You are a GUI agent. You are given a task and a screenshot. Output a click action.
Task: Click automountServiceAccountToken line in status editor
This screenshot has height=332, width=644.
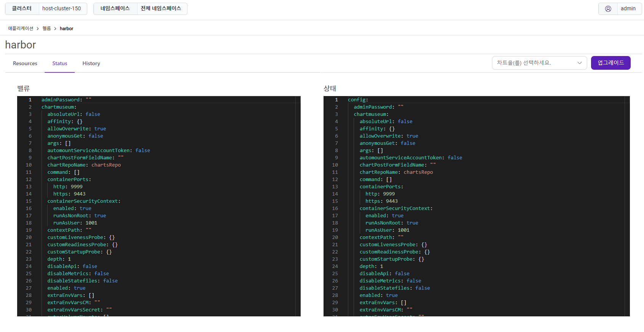(411, 157)
